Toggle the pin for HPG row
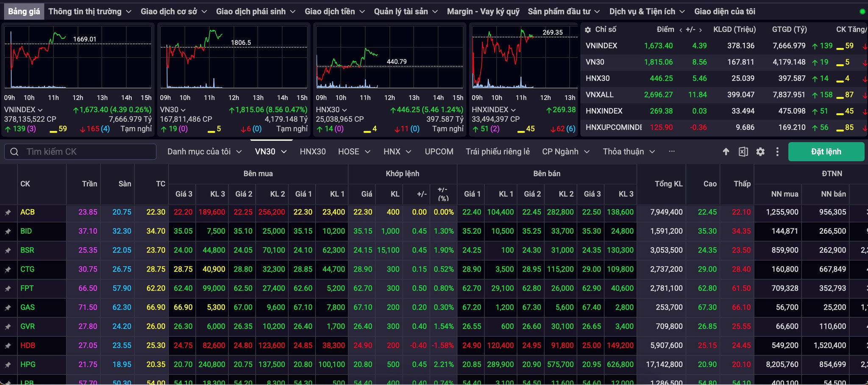Image resolution: width=868 pixels, height=385 pixels. coord(8,365)
